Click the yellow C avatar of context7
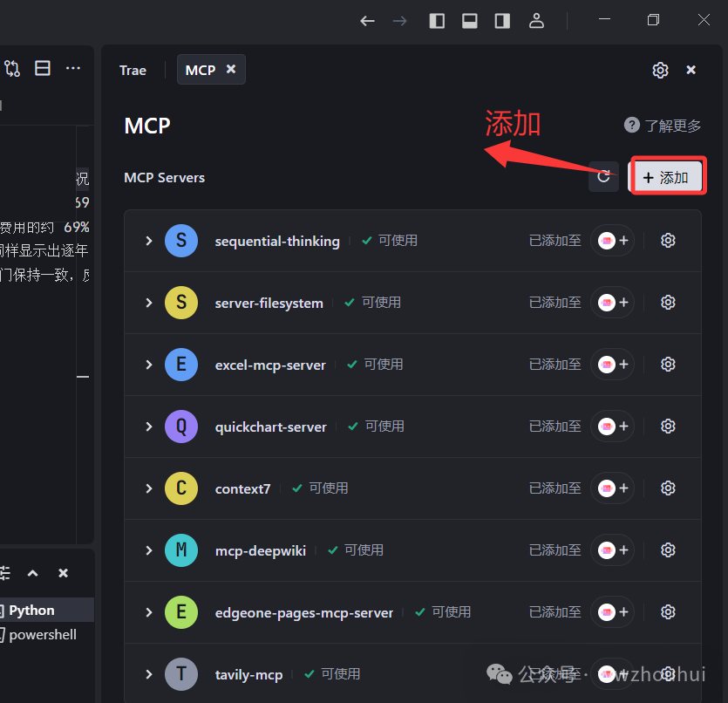This screenshot has height=703, width=728. pyautogui.click(x=181, y=488)
